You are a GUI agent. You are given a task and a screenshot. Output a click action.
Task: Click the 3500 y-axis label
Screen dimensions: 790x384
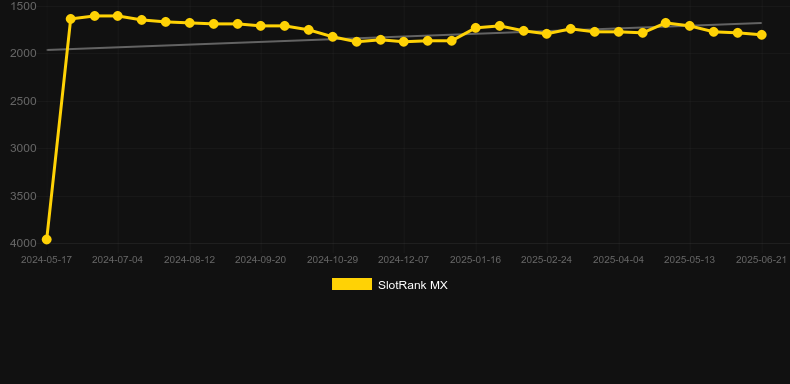pos(23,196)
